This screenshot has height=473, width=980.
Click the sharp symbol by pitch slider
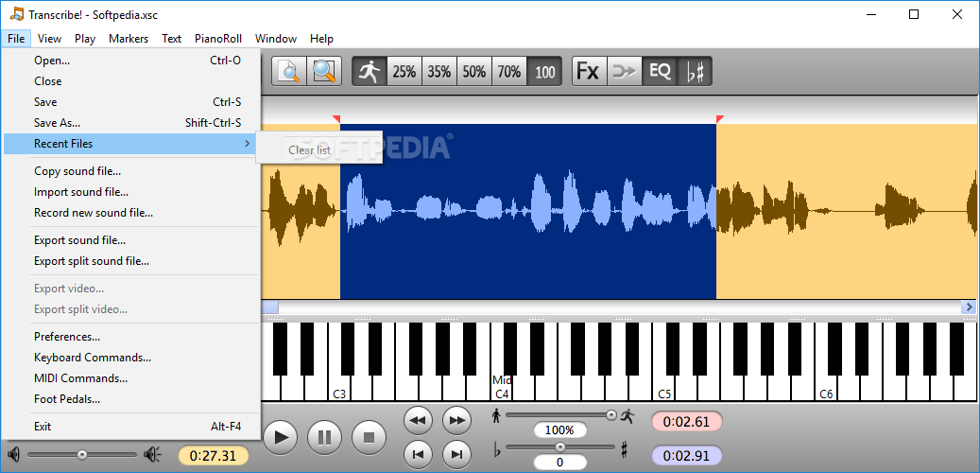click(624, 448)
